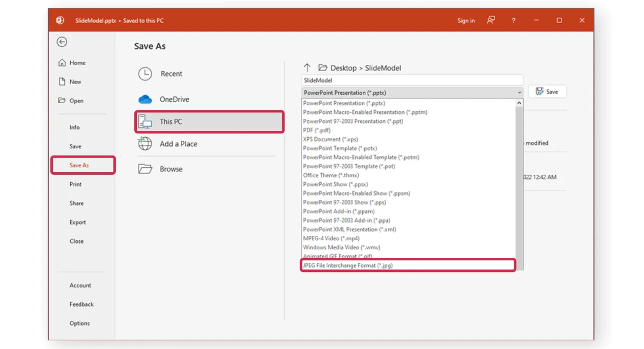Click the folder icon beside Desktop path
644x349 pixels.
(323, 67)
